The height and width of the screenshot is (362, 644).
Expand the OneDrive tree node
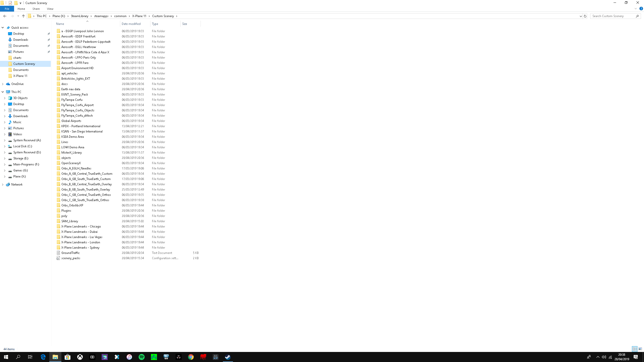(x=3, y=84)
